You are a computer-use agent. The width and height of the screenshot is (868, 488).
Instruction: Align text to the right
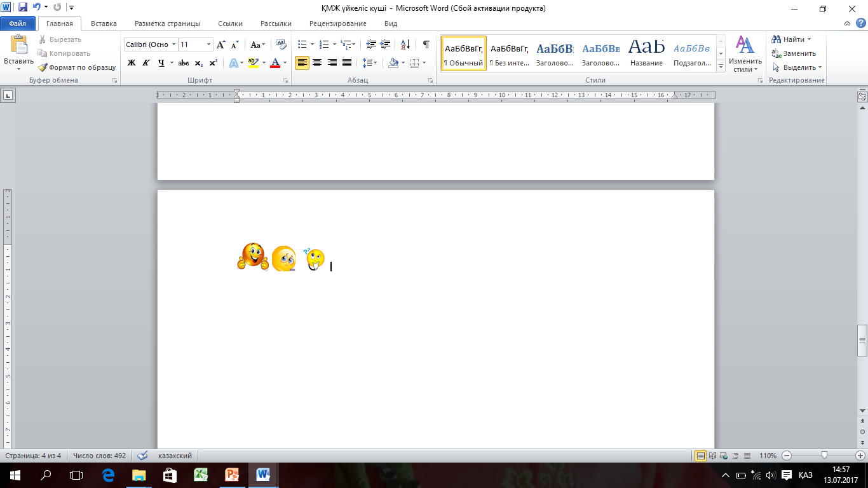click(332, 63)
